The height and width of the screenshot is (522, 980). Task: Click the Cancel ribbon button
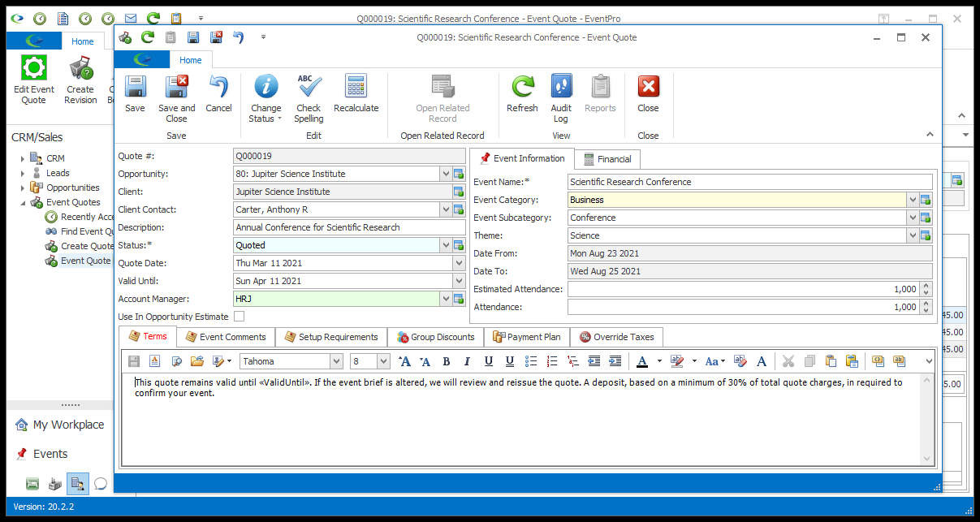click(x=218, y=93)
